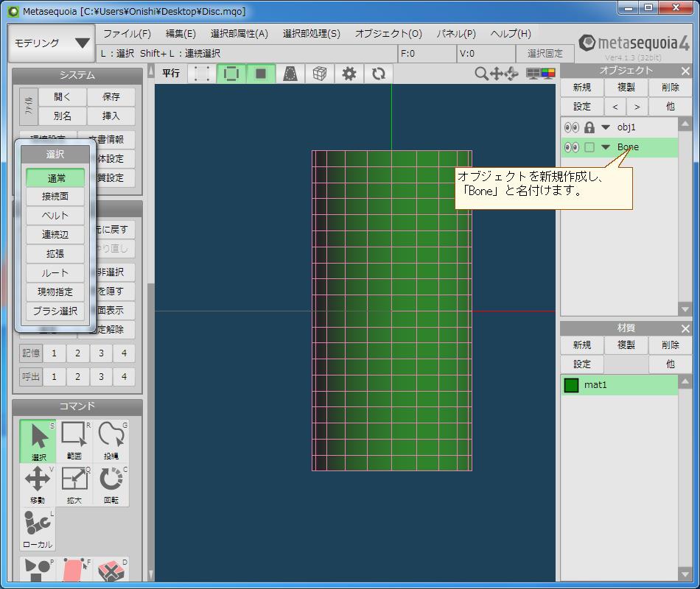The width and height of the screenshot is (700, 589).
Task: Select the 選択 (Select) arrow tool
Action: point(38,438)
